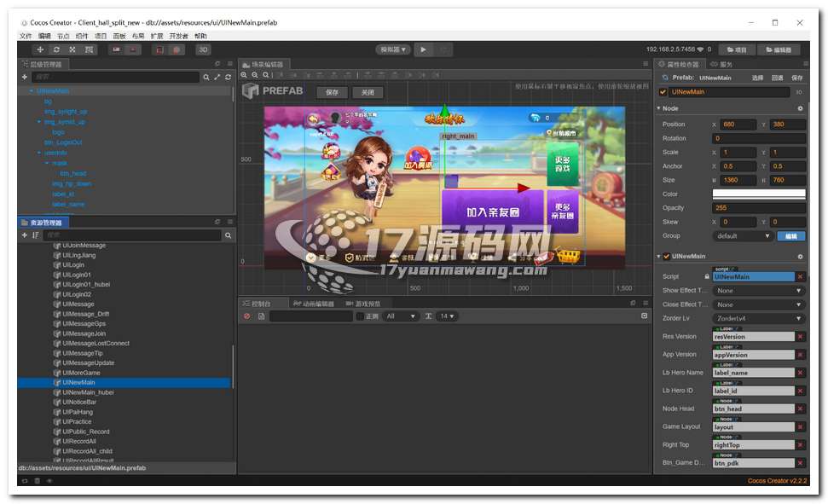Select the UILogin prefab asset
The image size is (828, 504).
[72, 264]
